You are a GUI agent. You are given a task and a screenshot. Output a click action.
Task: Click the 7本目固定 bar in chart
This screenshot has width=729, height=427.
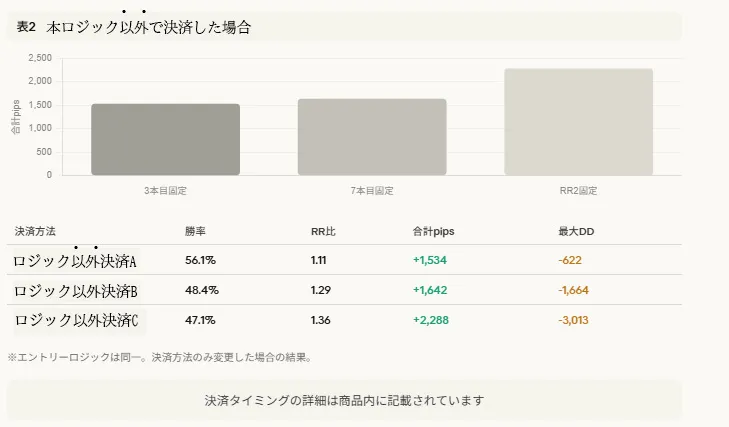pos(372,136)
